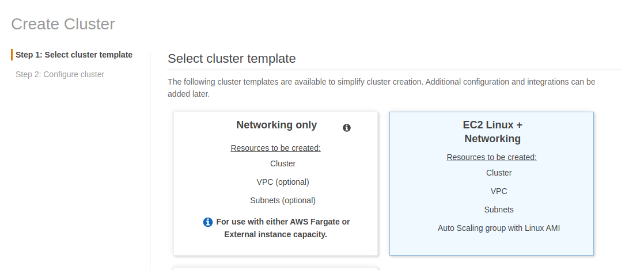This screenshot has height=270, width=644.
Task: Click VPC (optional) in Networking only card
Action: click(283, 182)
